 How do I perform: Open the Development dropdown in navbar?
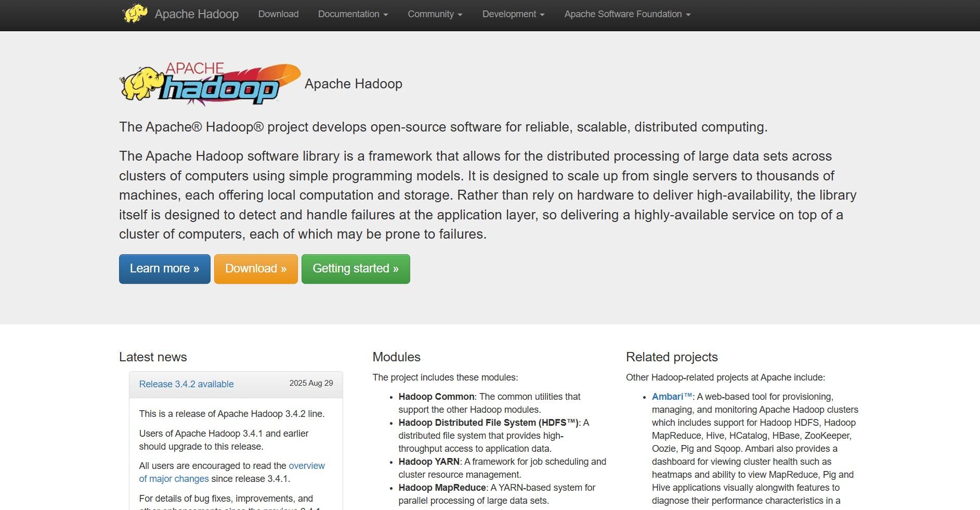click(513, 14)
